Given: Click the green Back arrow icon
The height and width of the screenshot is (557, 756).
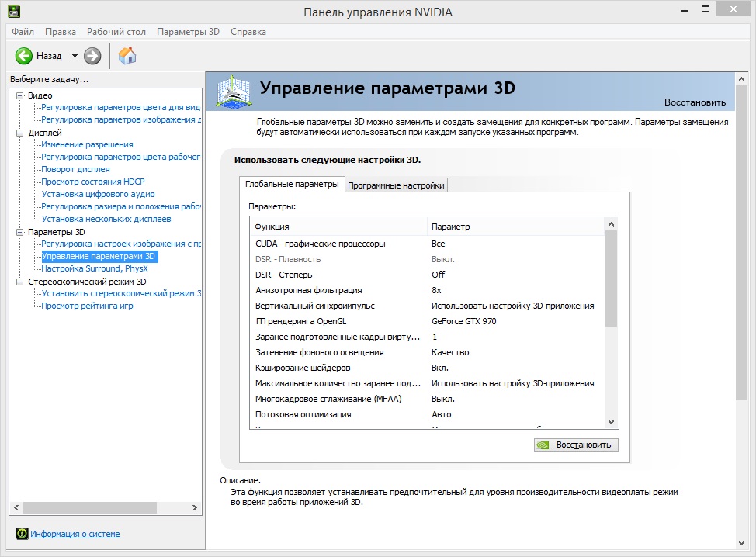Looking at the screenshot, I should (23, 56).
